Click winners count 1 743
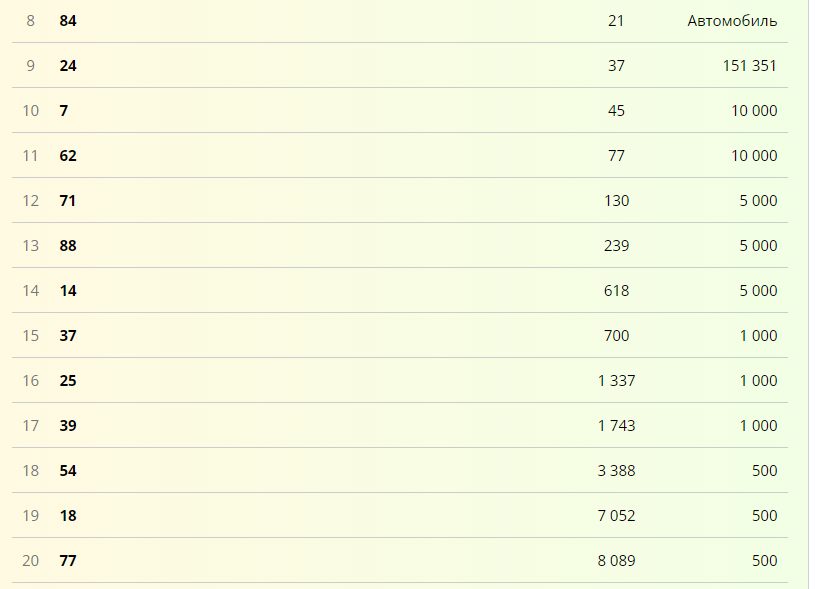The width and height of the screenshot is (815, 589). [617, 426]
